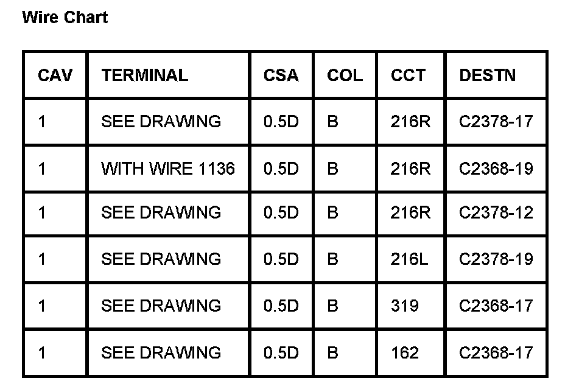
Task: Click the 162 circuit cell
Action: (x=405, y=352)
